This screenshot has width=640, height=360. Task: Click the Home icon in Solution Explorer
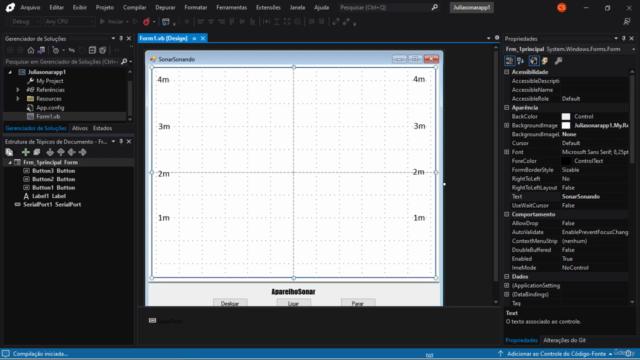[x=31, y=50]
